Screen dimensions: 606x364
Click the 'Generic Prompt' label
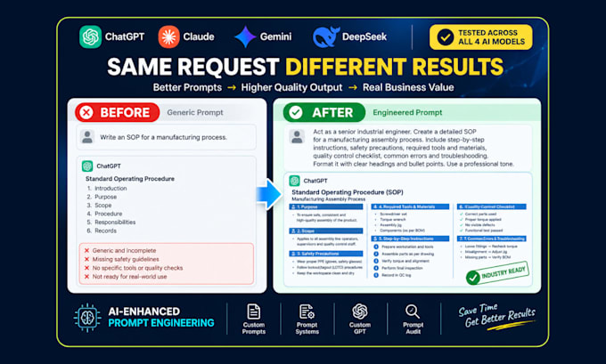tap(195, 112)
